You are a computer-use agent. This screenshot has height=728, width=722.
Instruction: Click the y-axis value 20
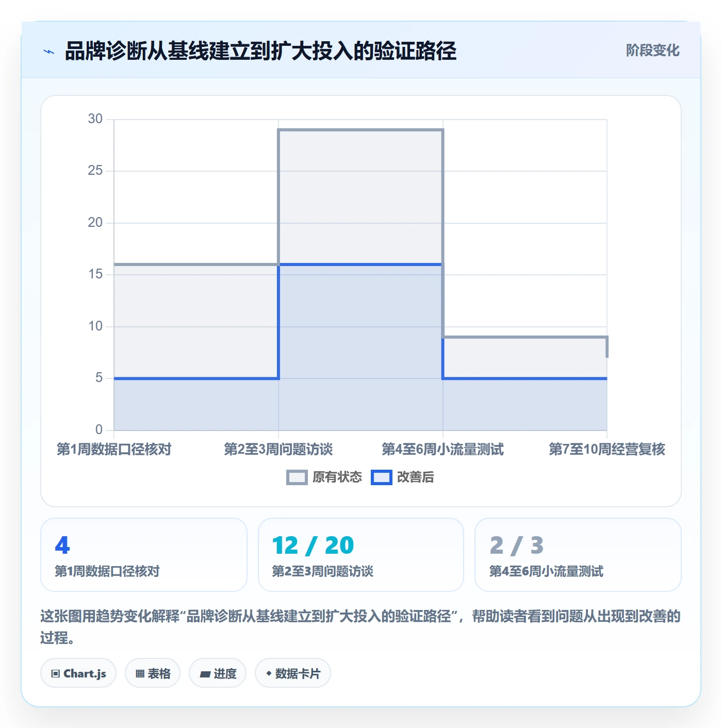[95, 223]
